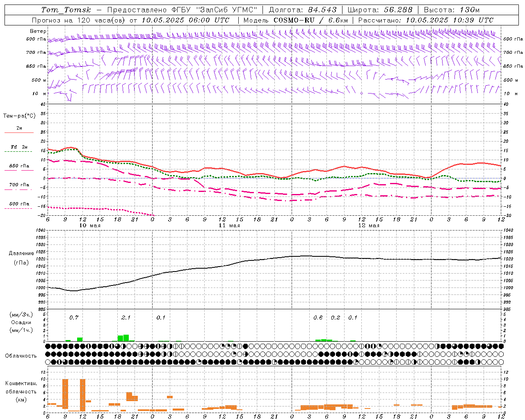
Task: Click the precipitation value 2.1
Action: [126, 318]
